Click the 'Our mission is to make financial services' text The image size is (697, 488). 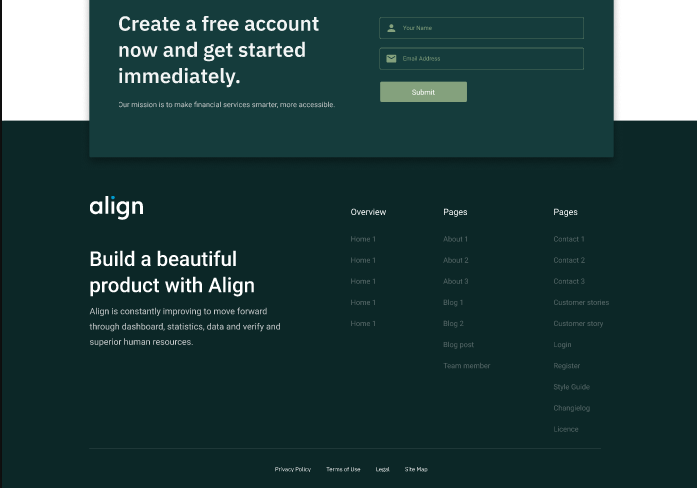[226, 105]
